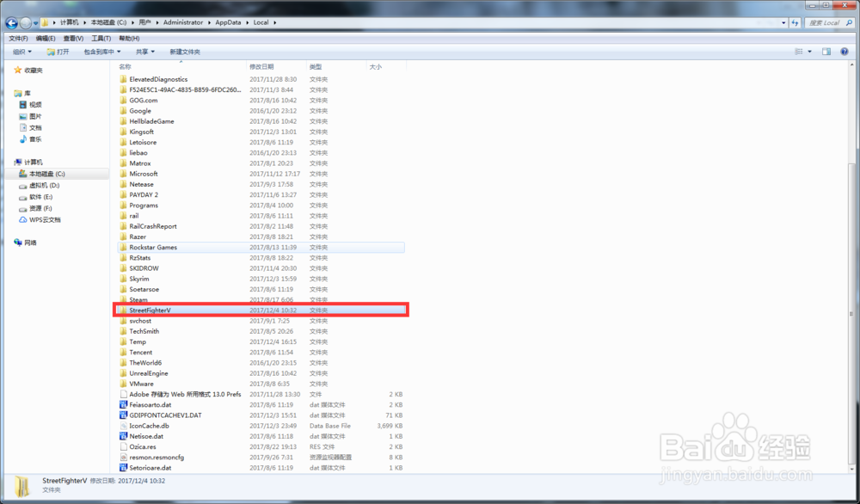The height and width of the screenshot is (504, 860).
Task: Click the Skyrim folder name
Action: coord(139,280)
